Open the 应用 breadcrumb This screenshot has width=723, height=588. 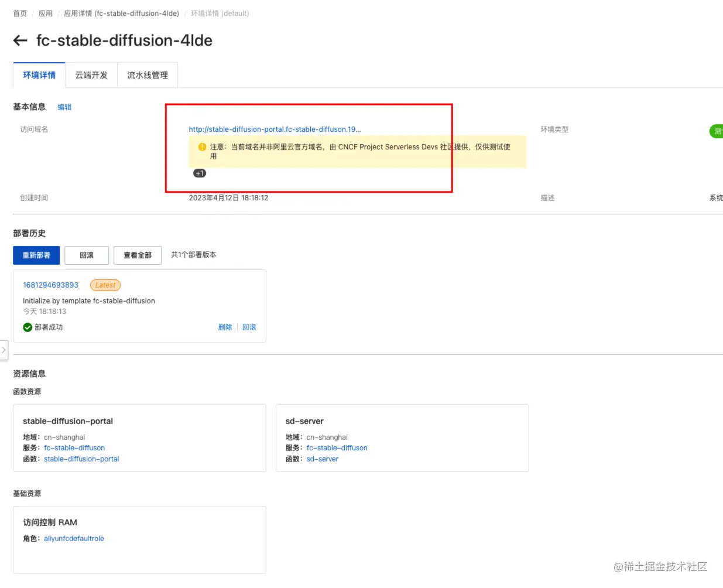click(46, 13)
